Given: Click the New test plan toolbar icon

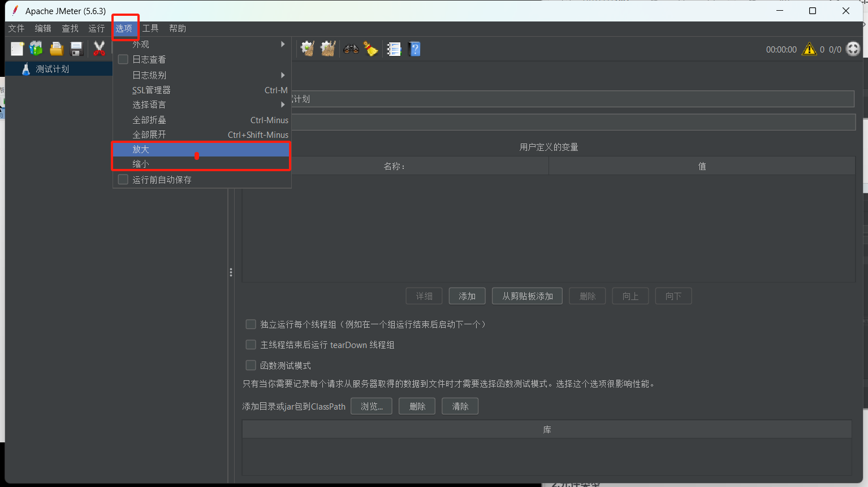Looking at the screenshot, I should pos(17,49).
